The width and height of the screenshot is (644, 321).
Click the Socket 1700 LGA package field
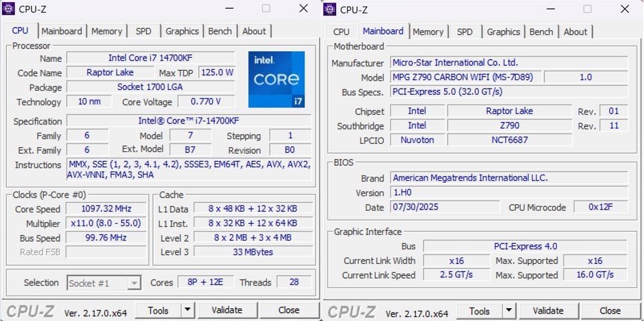pyautogui.click(x=151, y=87)
